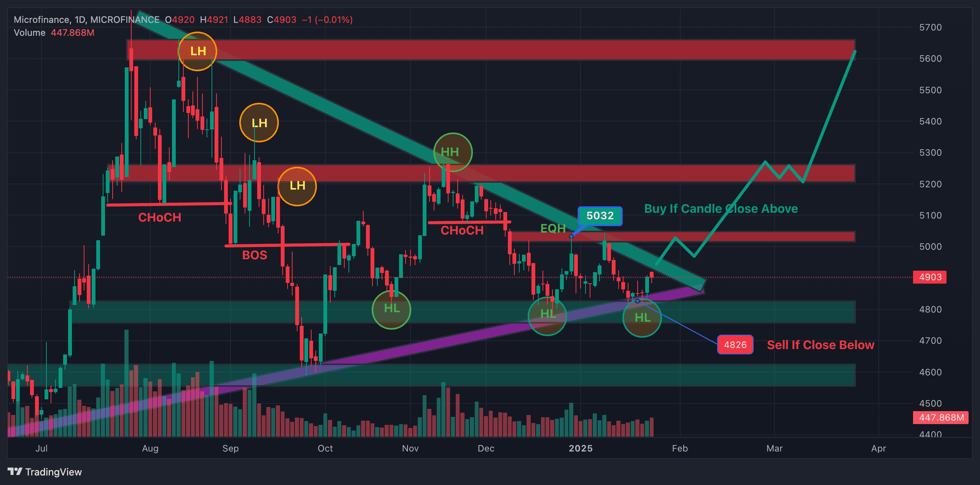This screenshot has height=485, width=980.
Task: Click the Apr time axis label
Action: coord(878,448)
